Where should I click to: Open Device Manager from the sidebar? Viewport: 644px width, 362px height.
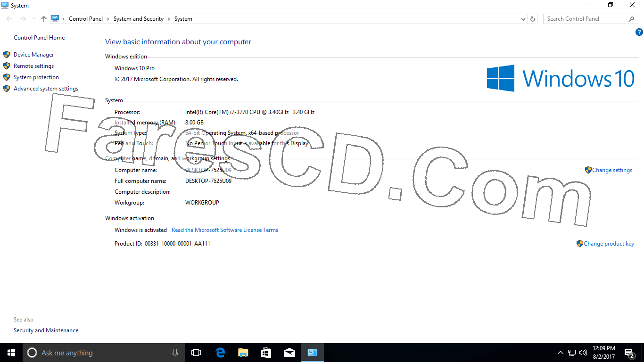[x=33, y=55]
